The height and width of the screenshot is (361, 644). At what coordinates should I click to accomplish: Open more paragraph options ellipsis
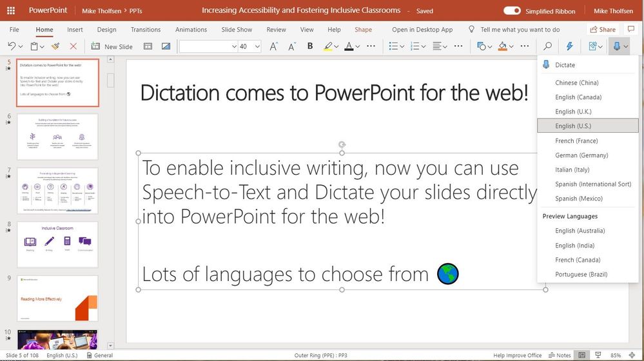[x=458, y=46]
